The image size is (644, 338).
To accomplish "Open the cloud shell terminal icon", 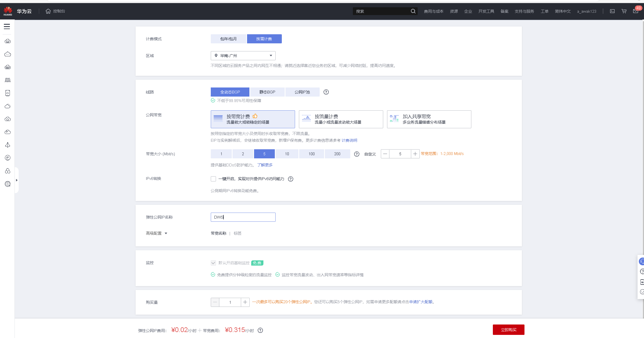I will (x=612, y=11).
